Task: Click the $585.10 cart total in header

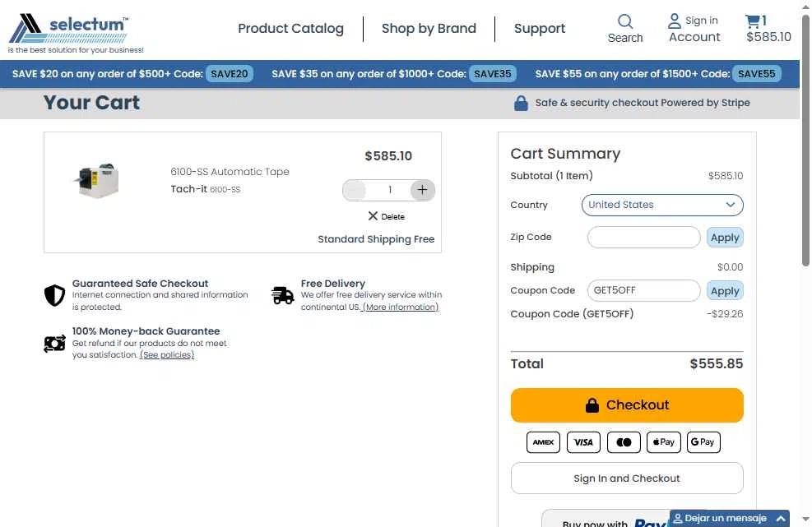Action: (x=768, y=37)
